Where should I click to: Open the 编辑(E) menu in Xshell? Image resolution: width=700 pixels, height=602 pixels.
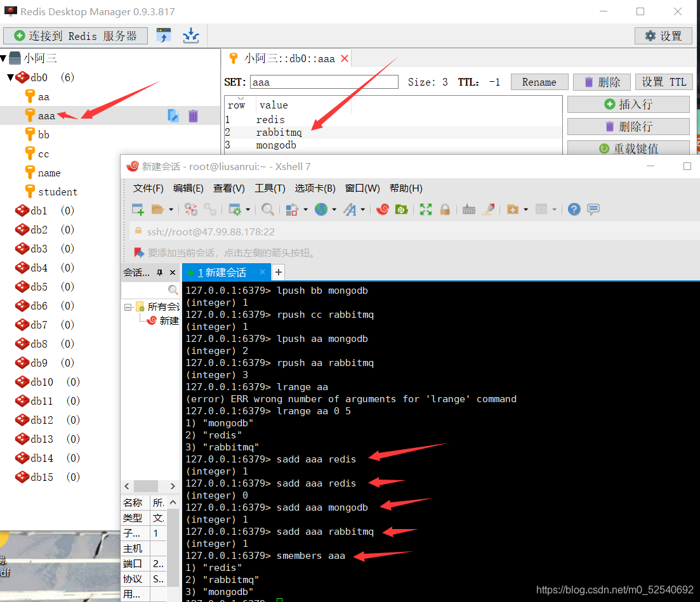coord(188,188)
